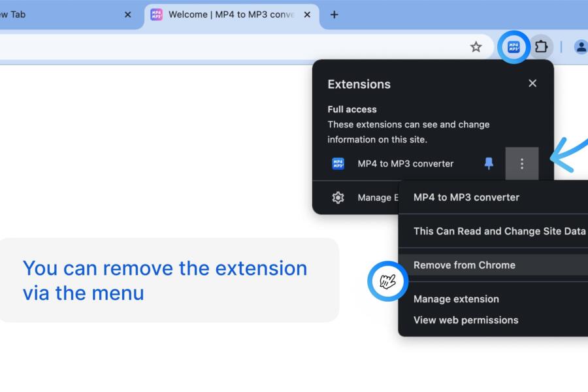This screenshot has width=588, height=392.
Task: Open three-dot more options for the extension
Action: 521,164
